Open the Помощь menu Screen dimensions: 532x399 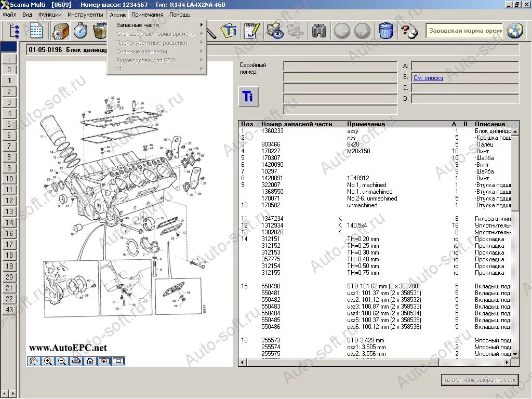[180, 15]
